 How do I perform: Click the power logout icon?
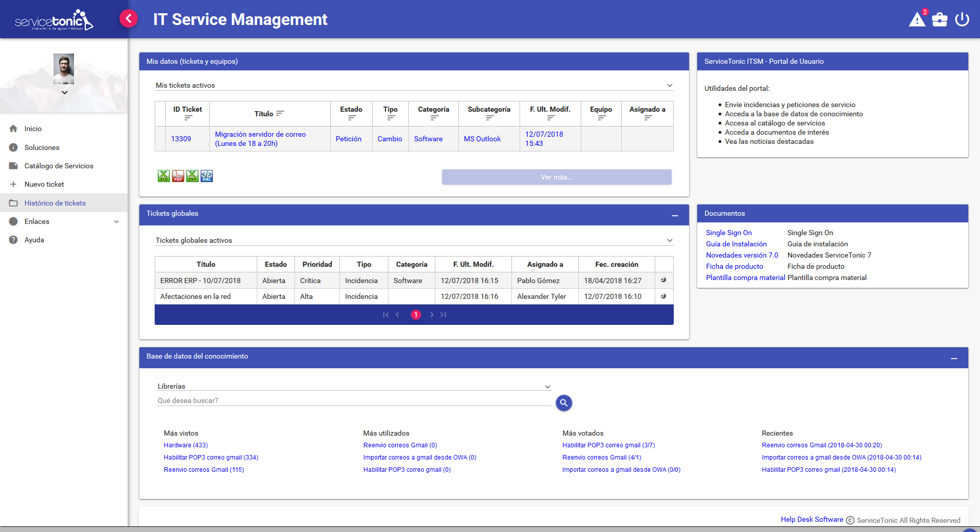(x=962, y=20)
